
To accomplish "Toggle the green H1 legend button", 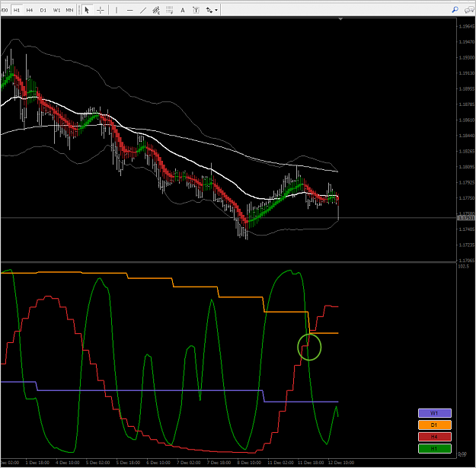I will tap(435, 448).
